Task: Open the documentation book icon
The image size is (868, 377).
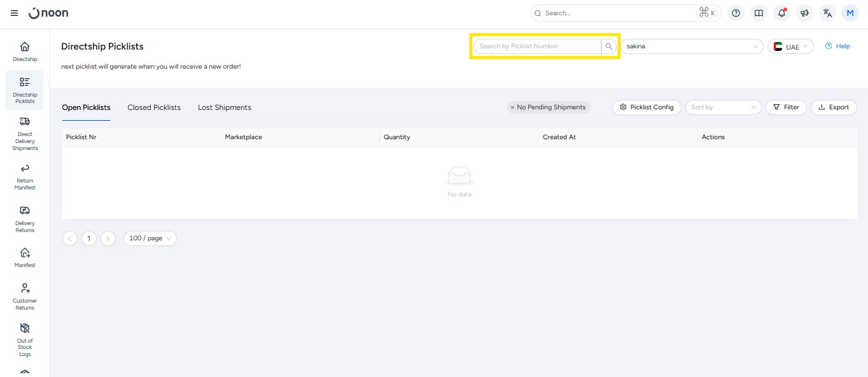Action: [x=759, y=13]
